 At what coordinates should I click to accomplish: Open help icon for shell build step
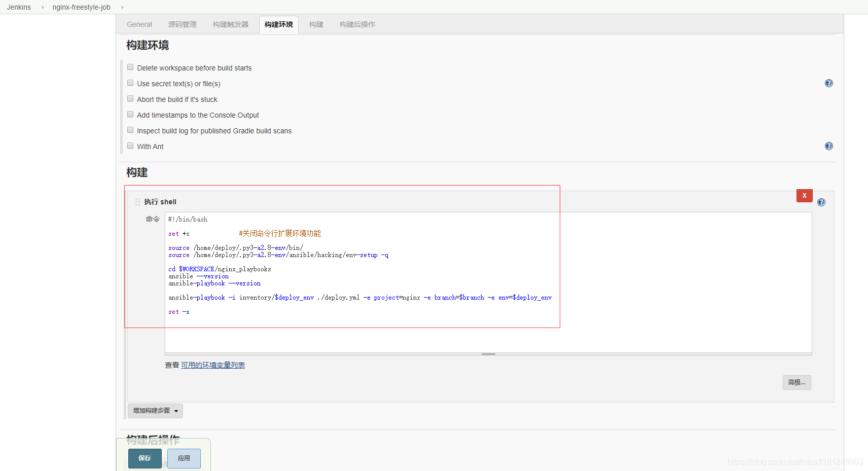click(x=821, y=202)
